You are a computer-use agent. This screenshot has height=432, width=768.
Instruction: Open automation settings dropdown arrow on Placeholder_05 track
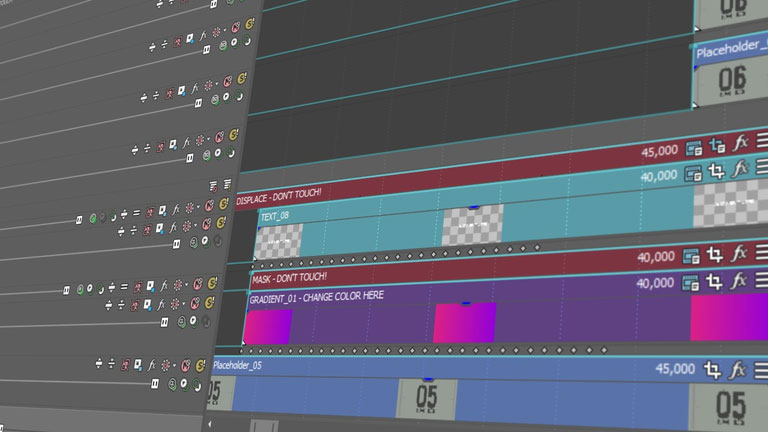(x=174, y=365)
